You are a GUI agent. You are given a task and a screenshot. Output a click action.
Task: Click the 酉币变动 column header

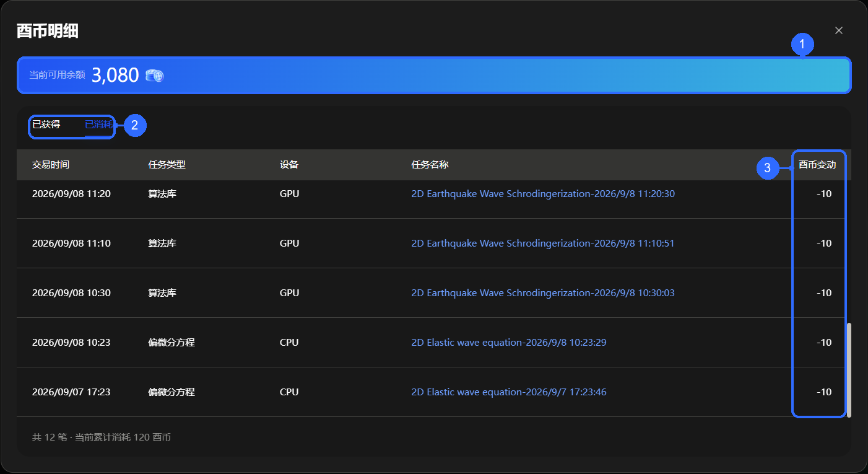817,165
